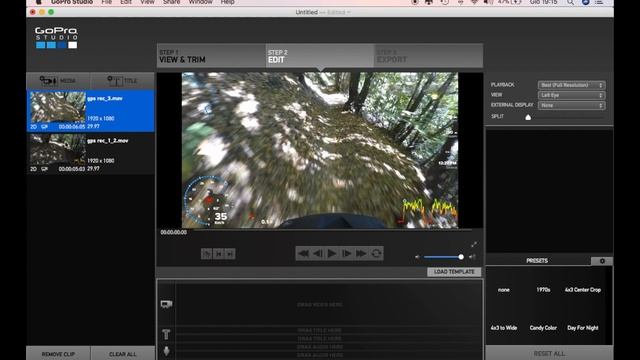Open the External Display dropdown

[571, 105]
